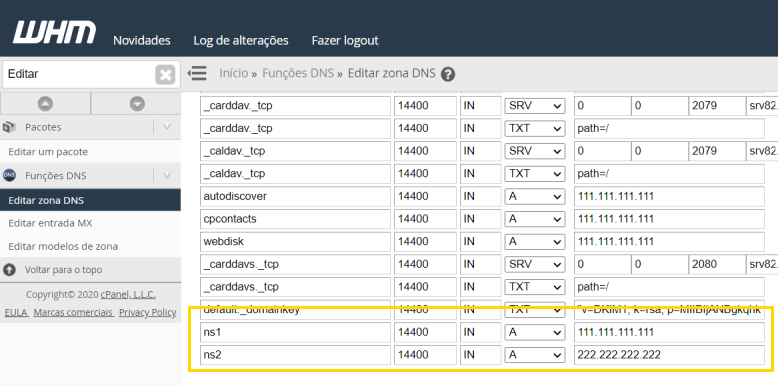Edit autodiscover address field
This screenshot has width=778, height=386.
[669, 196]
